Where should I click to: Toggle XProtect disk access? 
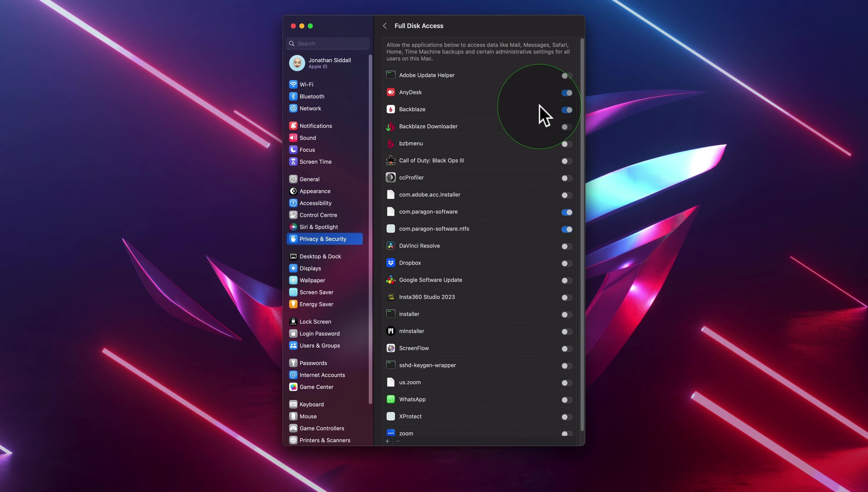coord(567,417)
